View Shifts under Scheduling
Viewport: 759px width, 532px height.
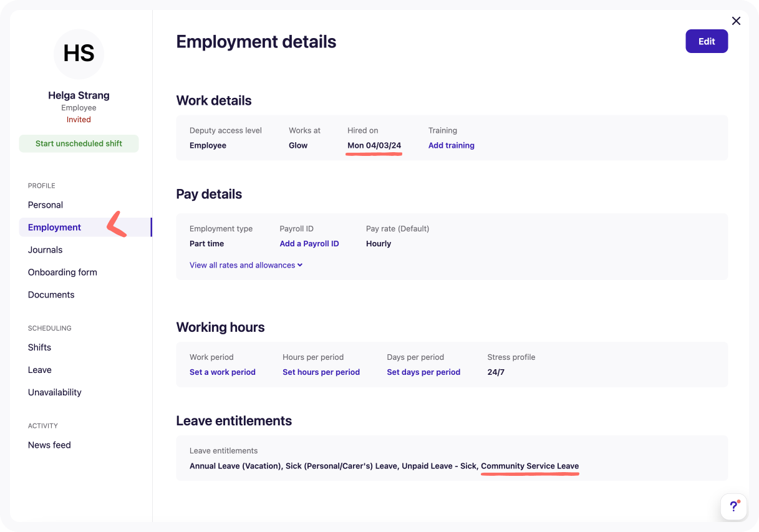click(x=39, y=347)
